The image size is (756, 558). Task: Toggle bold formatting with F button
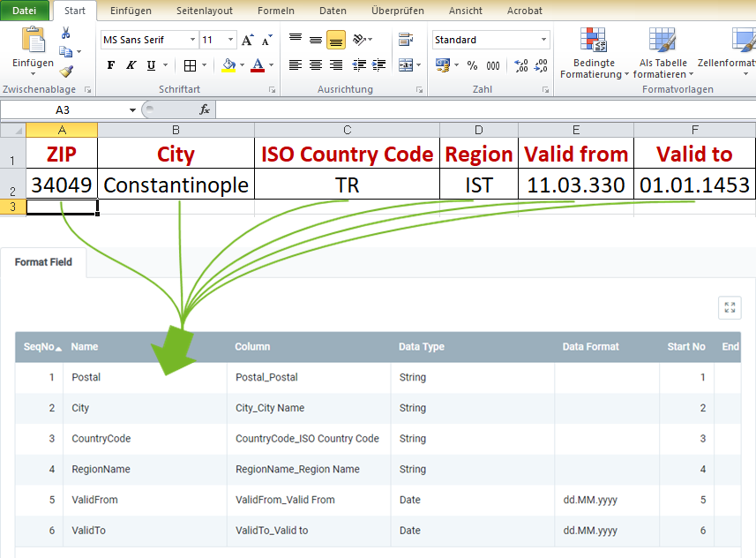pos(111,65)
